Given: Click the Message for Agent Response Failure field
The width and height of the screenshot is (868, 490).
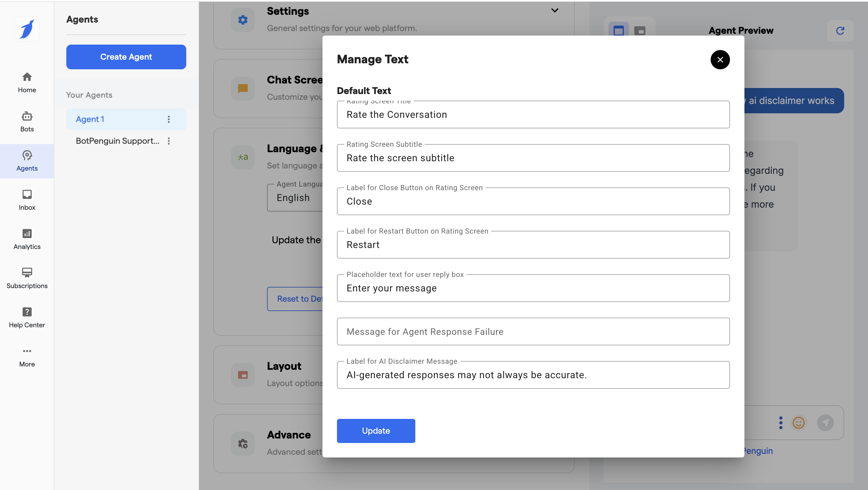Looking at the screenshot, I should (x=533, y=331).
